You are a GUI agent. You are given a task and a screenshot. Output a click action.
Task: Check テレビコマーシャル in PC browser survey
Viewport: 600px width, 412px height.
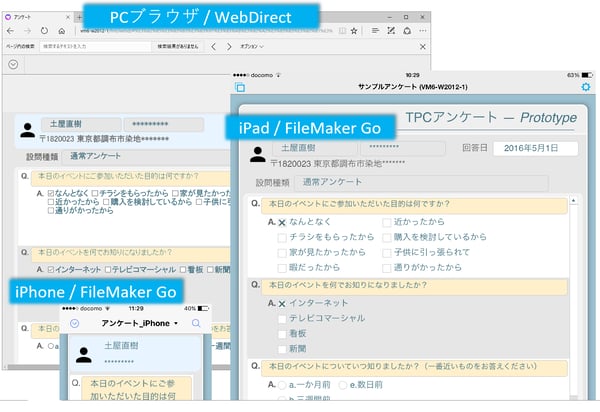tap(108, 270)
